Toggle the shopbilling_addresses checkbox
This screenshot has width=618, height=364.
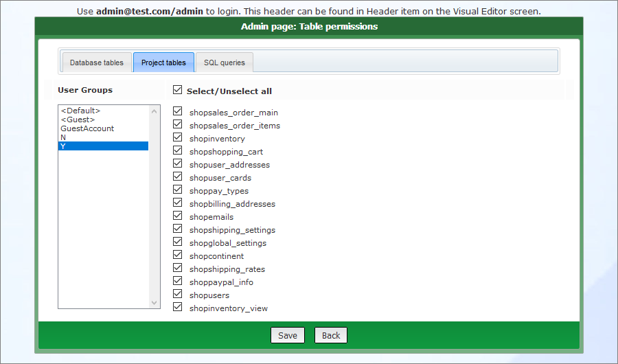point(177,203)
